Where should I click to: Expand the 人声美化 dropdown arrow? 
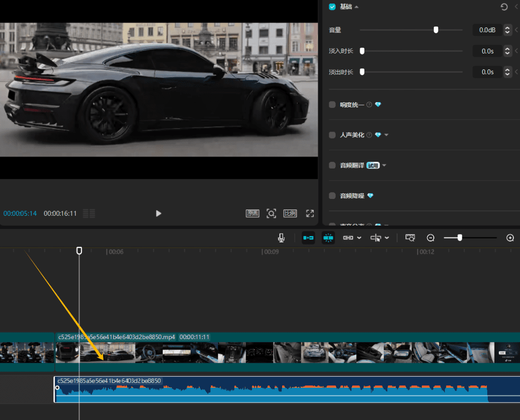point(386,135)
